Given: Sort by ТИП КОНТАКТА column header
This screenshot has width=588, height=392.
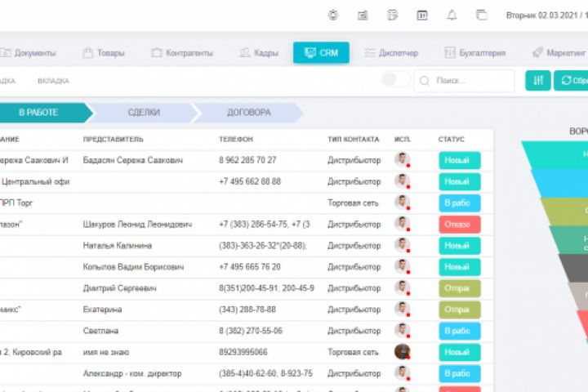Looking at the screenshot, I should point(354,139).
